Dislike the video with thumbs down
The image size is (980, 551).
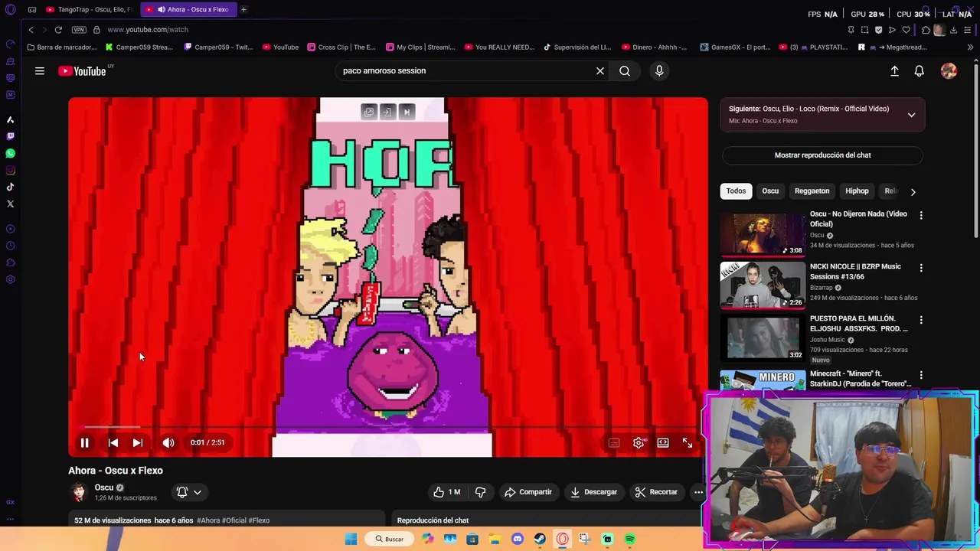[481, 492]
